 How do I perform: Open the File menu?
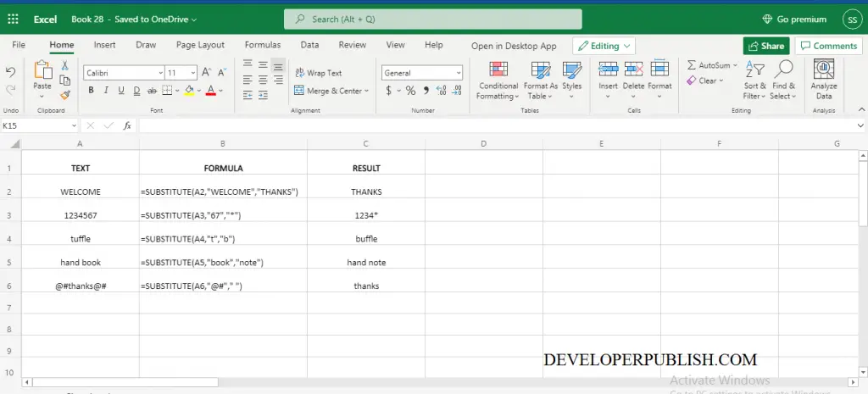tap(19, 45)
